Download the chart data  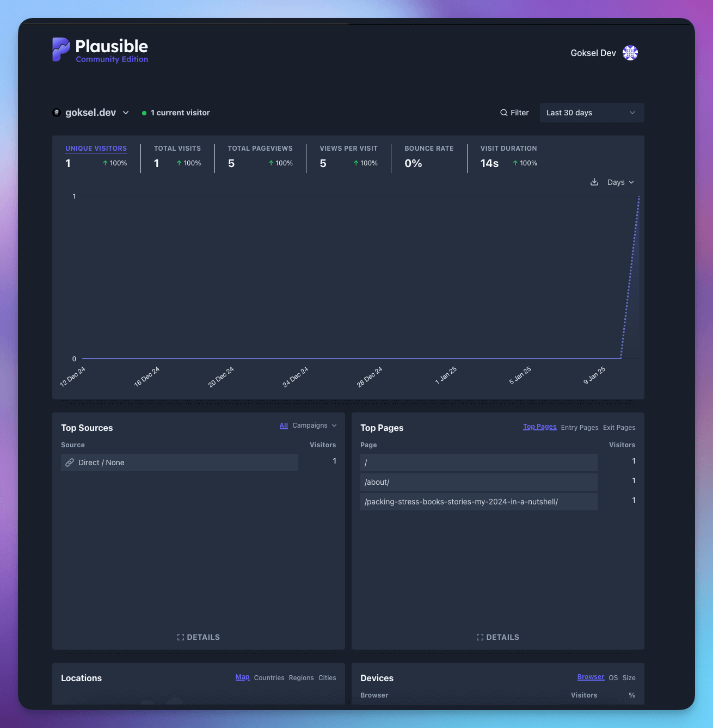(594, 182)
